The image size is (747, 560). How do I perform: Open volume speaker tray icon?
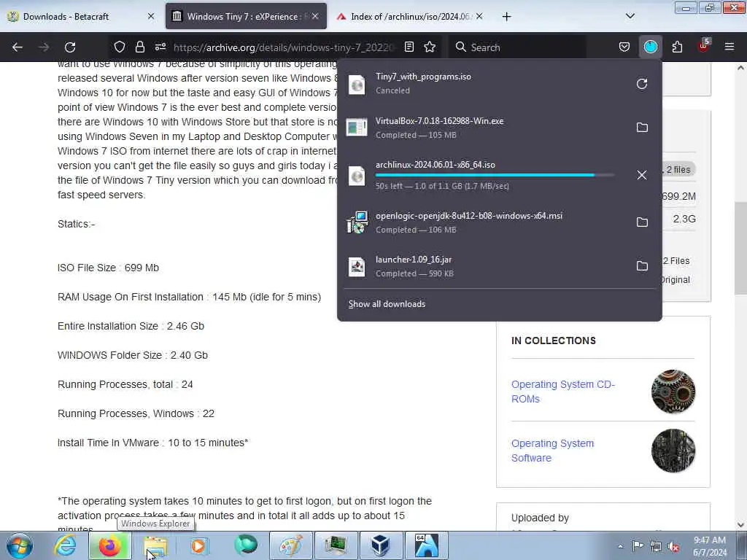click(673, 547)
